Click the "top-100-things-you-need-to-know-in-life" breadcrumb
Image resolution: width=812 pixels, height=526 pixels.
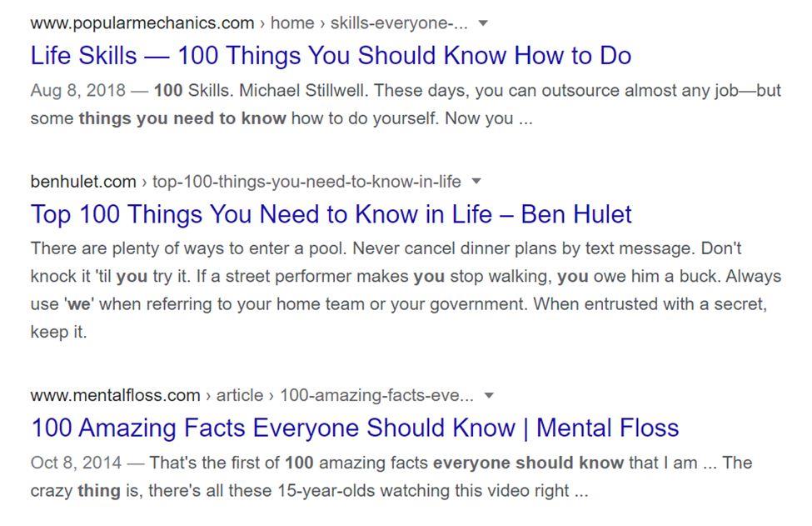306,182
